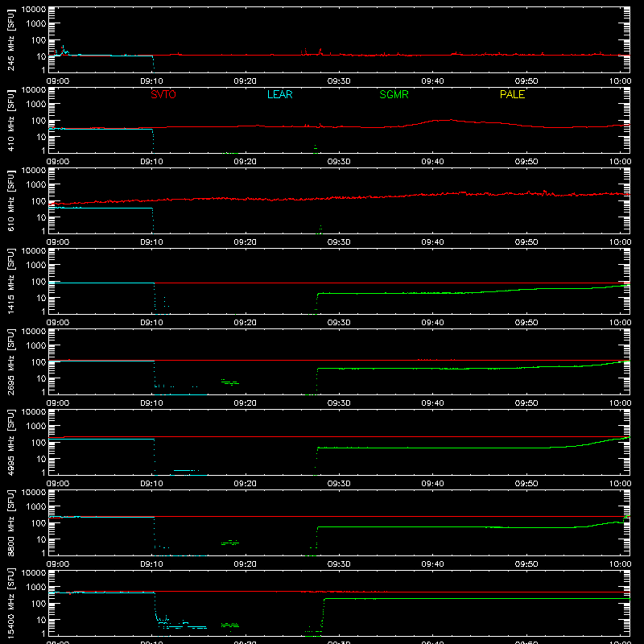The height and width of the screenshot is (644, 644).
Task: Click the 245 MHz [SFU] axis title
Action: point(11,39)
